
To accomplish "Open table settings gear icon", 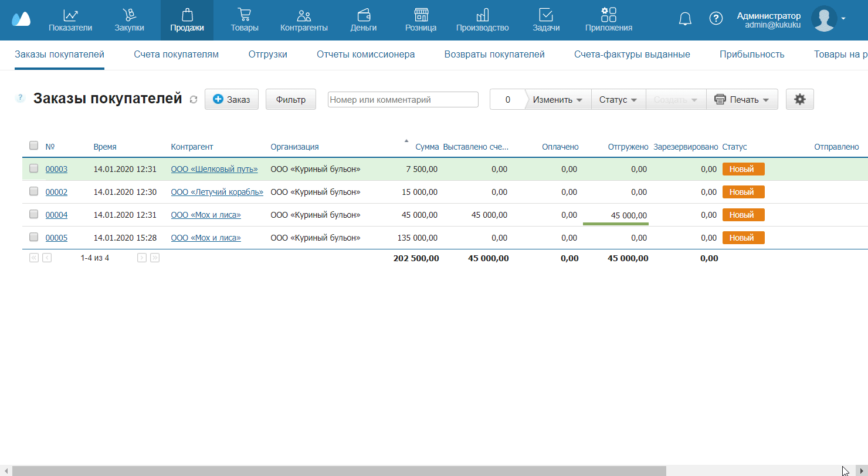I will pyautogui.click(x=799, y=100).
